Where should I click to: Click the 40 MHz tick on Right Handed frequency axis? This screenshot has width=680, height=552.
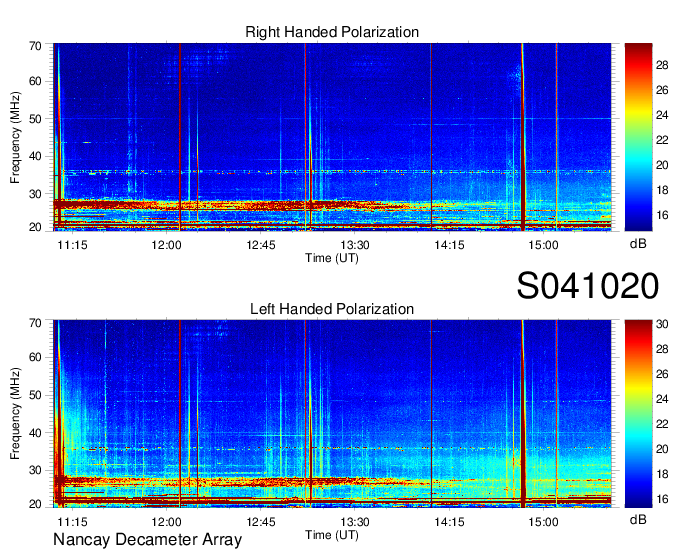point(35,156)
